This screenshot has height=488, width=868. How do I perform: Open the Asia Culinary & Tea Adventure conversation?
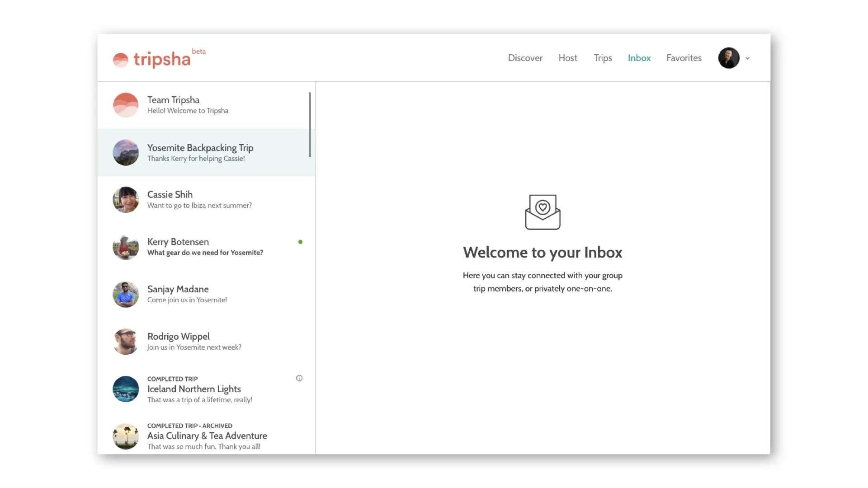(x=207, y=436)
